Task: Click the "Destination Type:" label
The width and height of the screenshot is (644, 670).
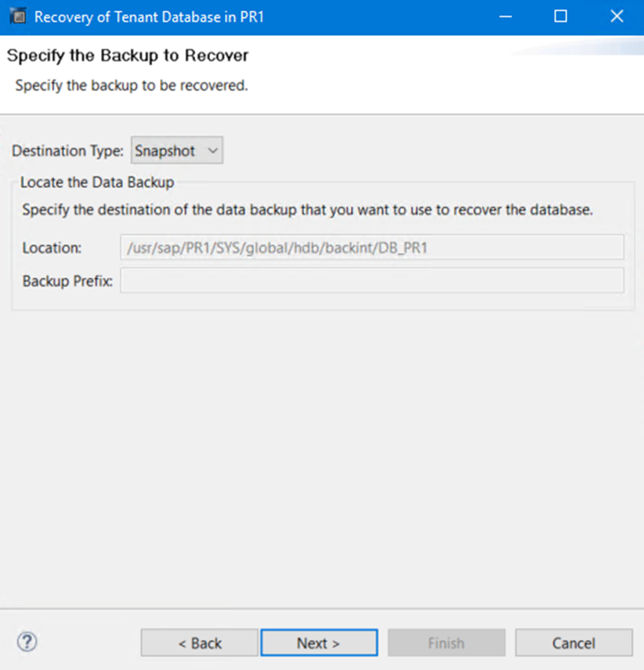Action: coord(67,150)
